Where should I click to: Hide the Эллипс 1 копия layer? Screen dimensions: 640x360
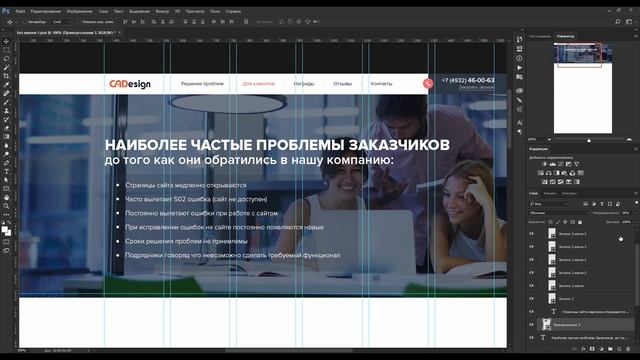pos(531,286)
